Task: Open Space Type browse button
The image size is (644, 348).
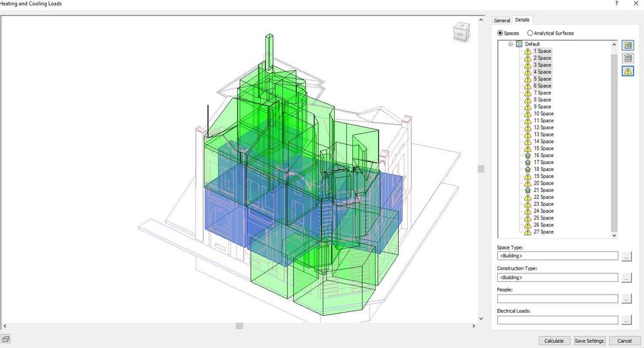Action: [626, 257]
